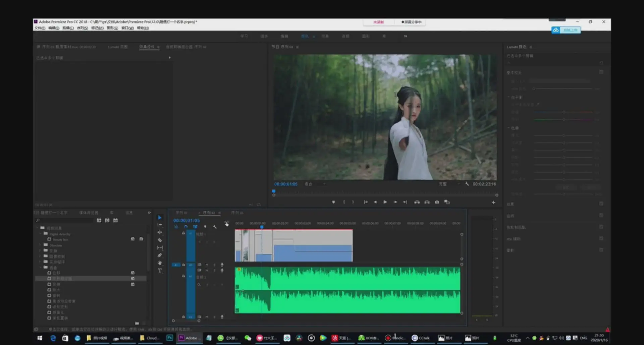The image size is (644, 345).
Task: Toggle lock on video track V1
Action: point(183,233)
